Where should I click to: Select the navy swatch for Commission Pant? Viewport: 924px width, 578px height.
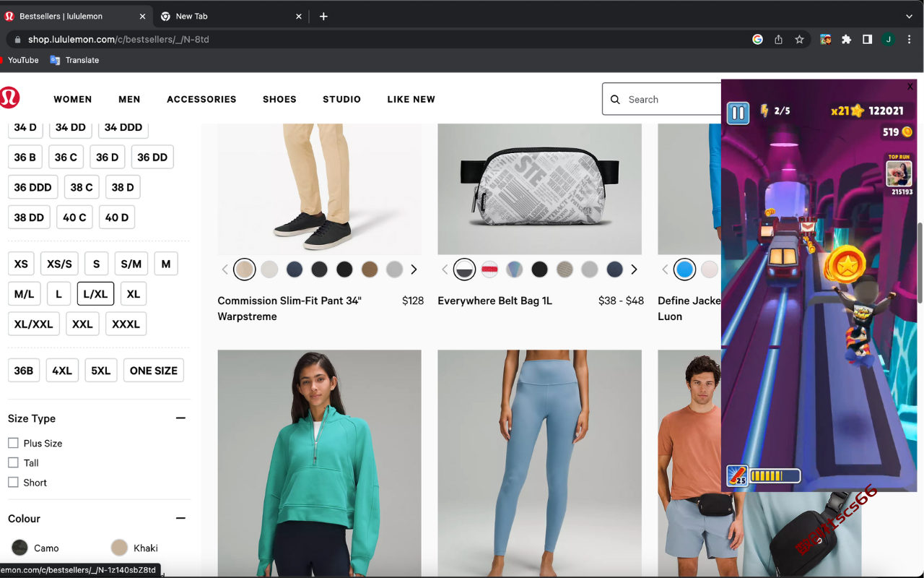pos(295,269)
